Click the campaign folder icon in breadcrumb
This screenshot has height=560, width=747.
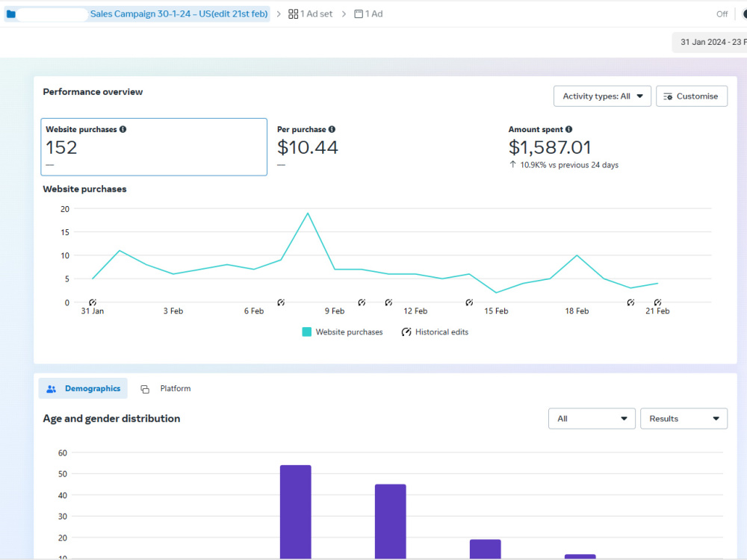tap(11, 14)
